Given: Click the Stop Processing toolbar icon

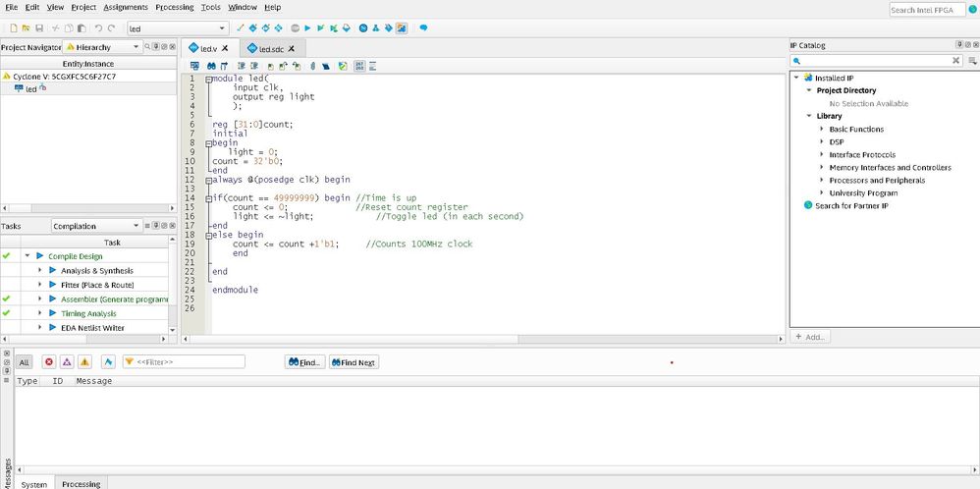Looking at the screenshot, I should pyautogui.click(x=295, y=28).
